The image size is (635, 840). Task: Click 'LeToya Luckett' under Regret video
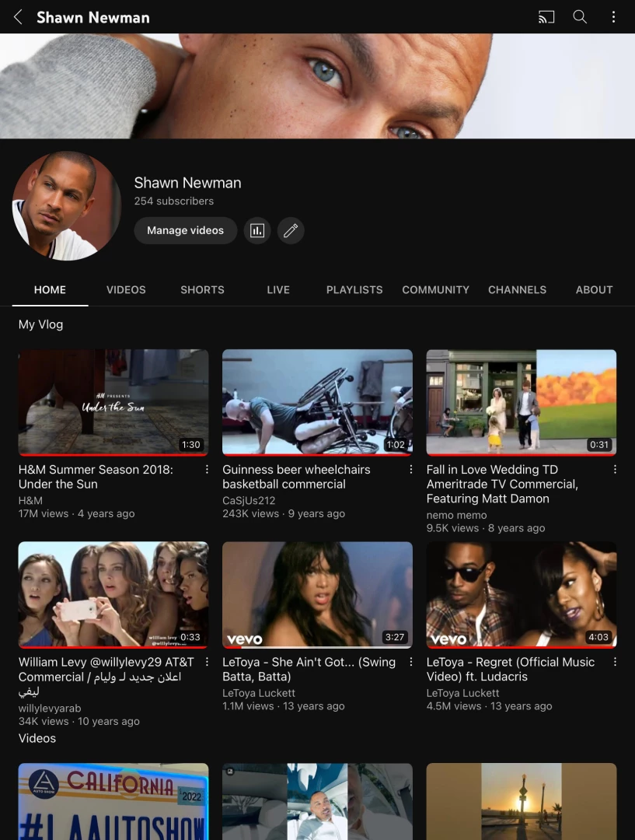point(462,693)
